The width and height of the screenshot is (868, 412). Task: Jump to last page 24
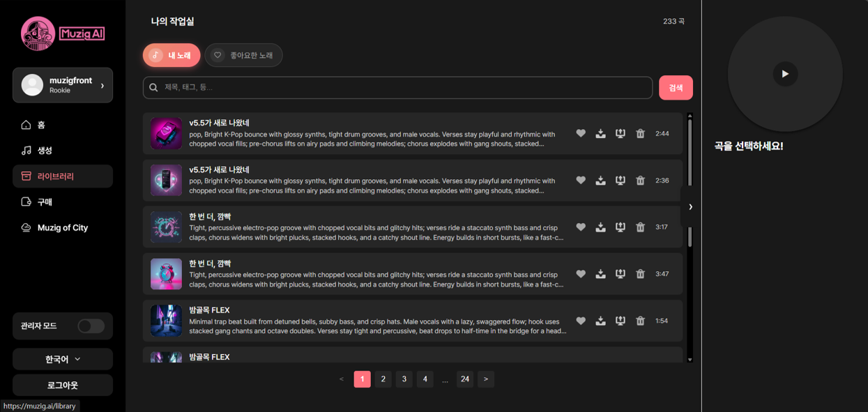(x=465, y=379)
